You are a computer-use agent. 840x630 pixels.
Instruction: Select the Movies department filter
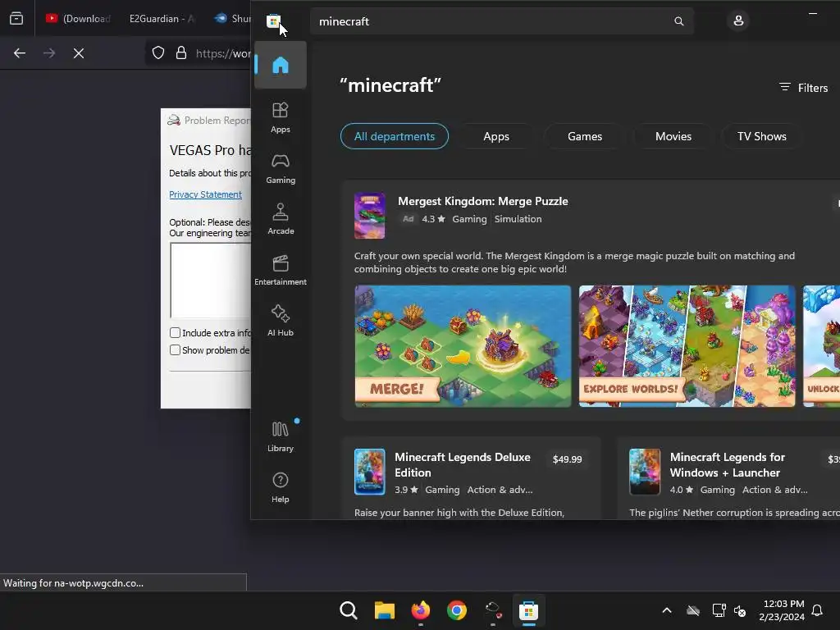pyautogui.click(x=673, y=137)
